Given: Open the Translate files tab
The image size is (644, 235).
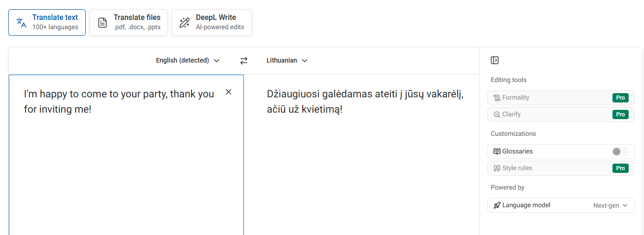Looking at the screenshot, I should (x=128, y=22).
